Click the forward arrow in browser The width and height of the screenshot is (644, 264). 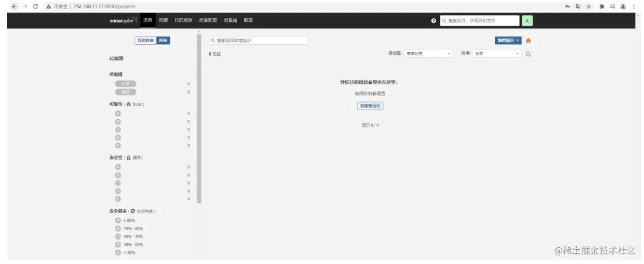pos(24,7)
